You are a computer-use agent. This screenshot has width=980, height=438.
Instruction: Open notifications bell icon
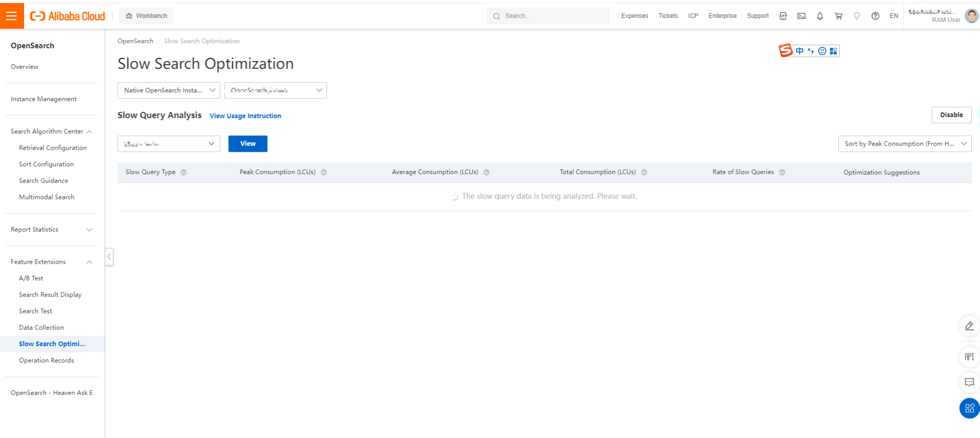click(x=820, y=16)
